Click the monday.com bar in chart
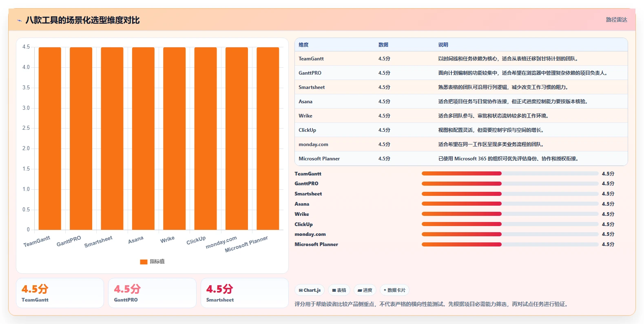Viewport: 644px width, 324px height. click(237, 138)
